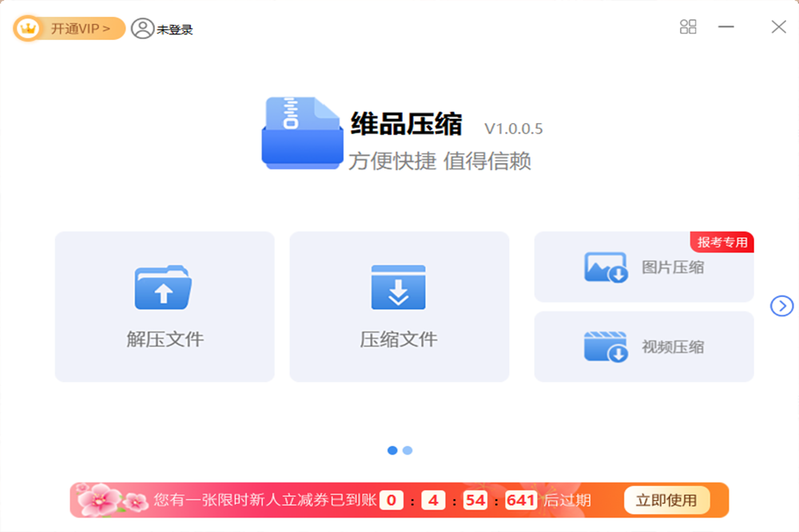
Task: Open the 开通VIP upgrade button
Action: point(80,30)
